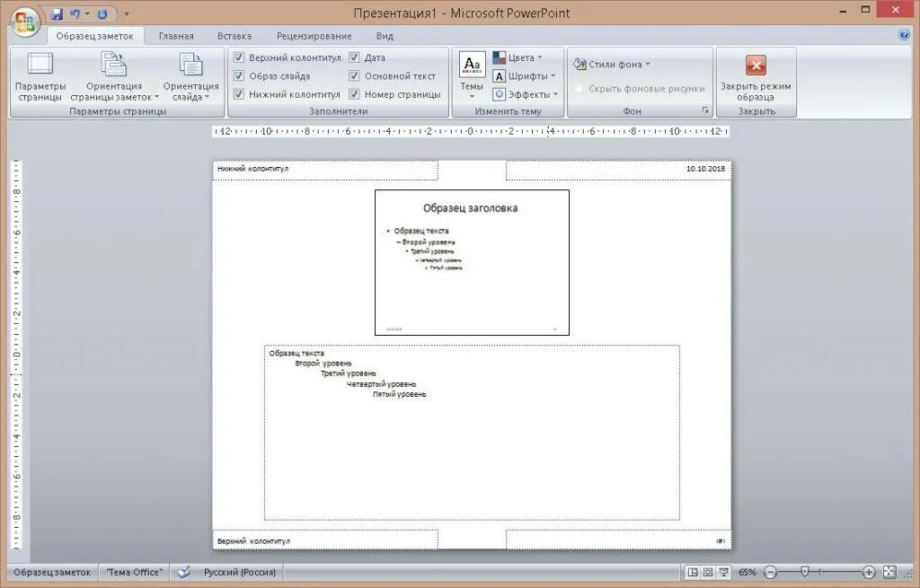This screenshot has height=588, width=920.
Task: Open the Customize Quick Access Toolbar arrow
Action: 126,13
